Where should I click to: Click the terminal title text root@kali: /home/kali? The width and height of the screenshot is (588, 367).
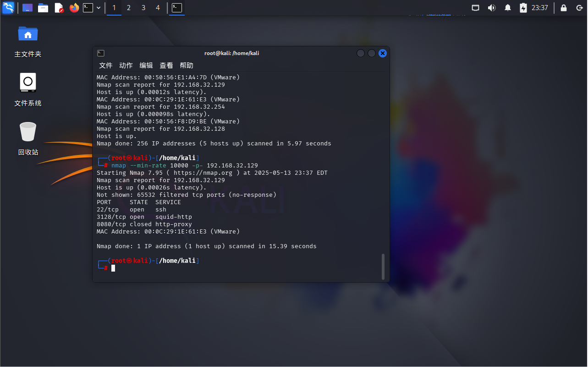(232, 53)
